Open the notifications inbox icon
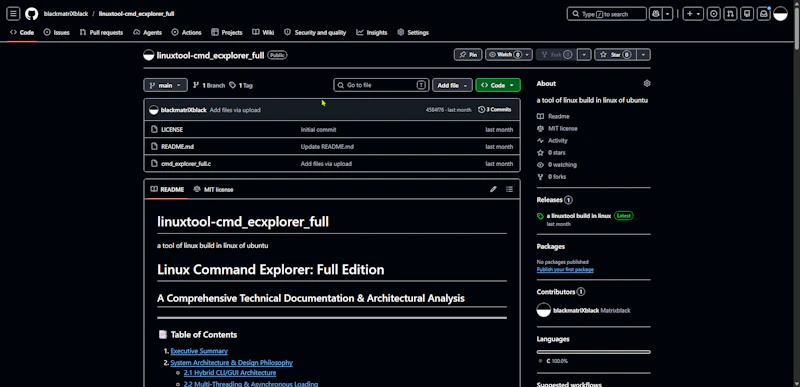Image resolution: width=800 pixels, height=387 pixels. point(764,14)
